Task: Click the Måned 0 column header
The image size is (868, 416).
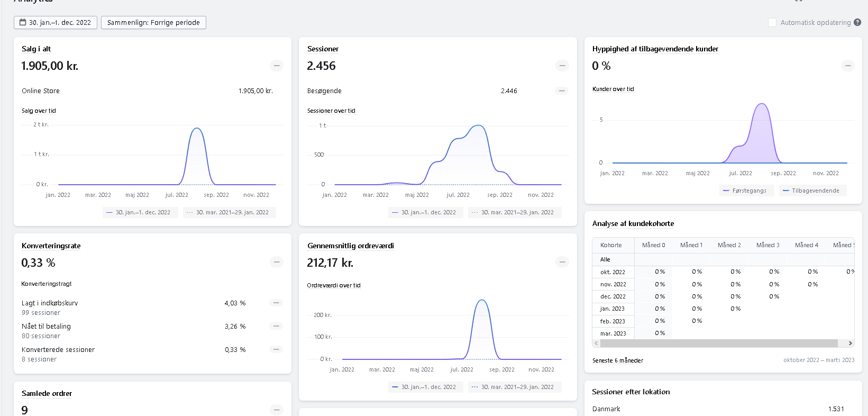Action: pyautogui.click(x=653, y=245)
